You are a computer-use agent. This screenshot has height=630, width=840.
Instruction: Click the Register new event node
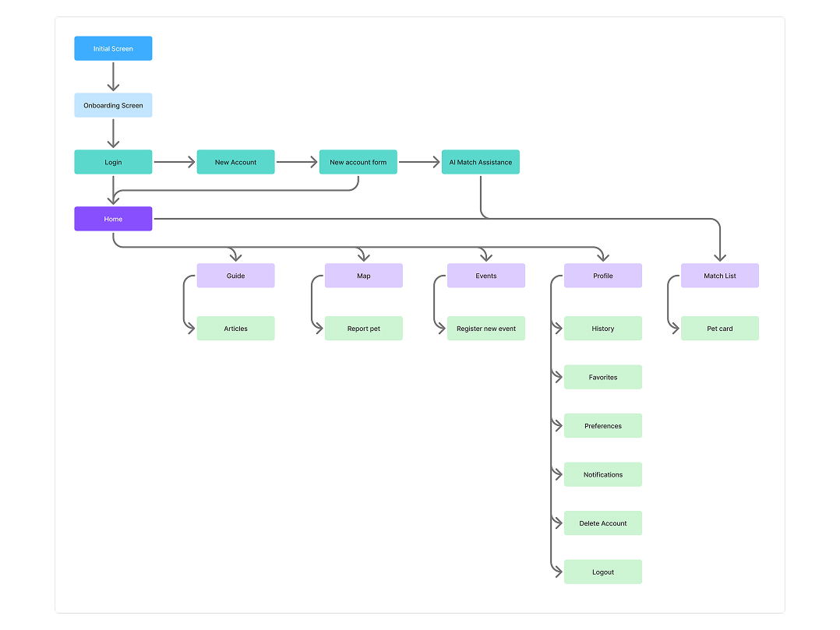click(x=485, y=329)
